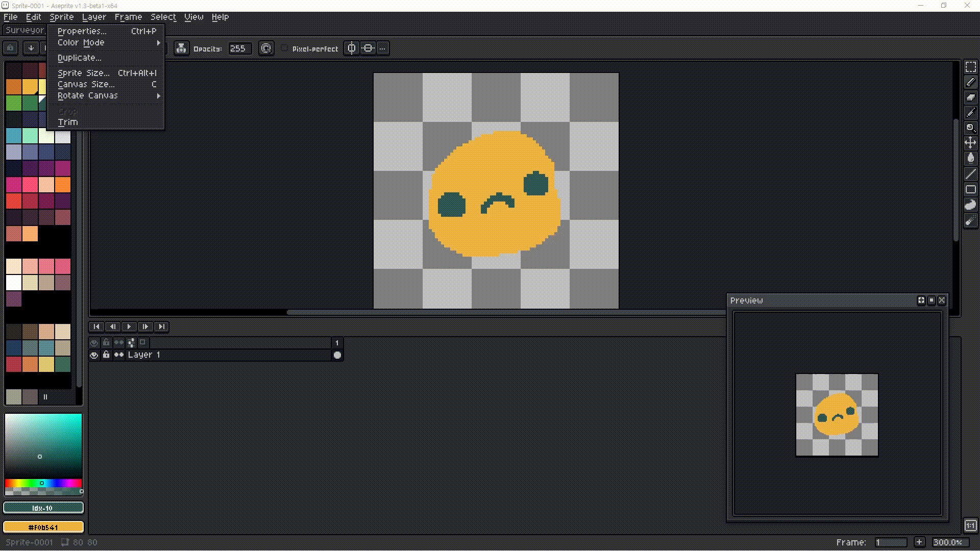Pick the teal palette swatch

pos(14,135)
